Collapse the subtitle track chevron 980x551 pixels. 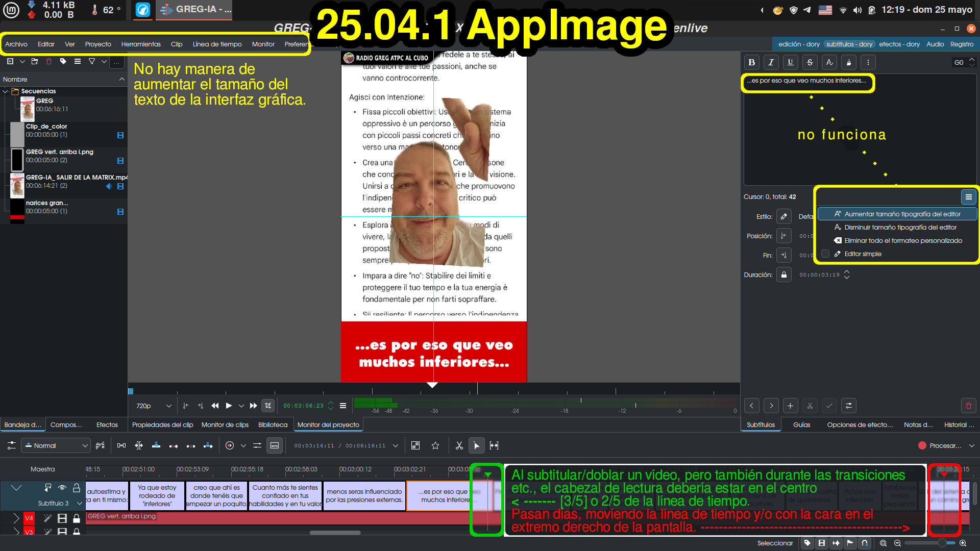(16, 488)
